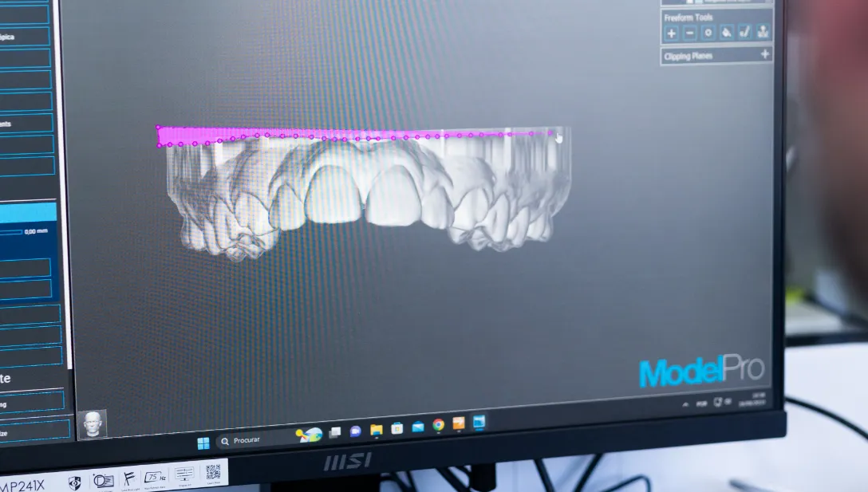Click the head model thumbnail icon

click(93, 424)
